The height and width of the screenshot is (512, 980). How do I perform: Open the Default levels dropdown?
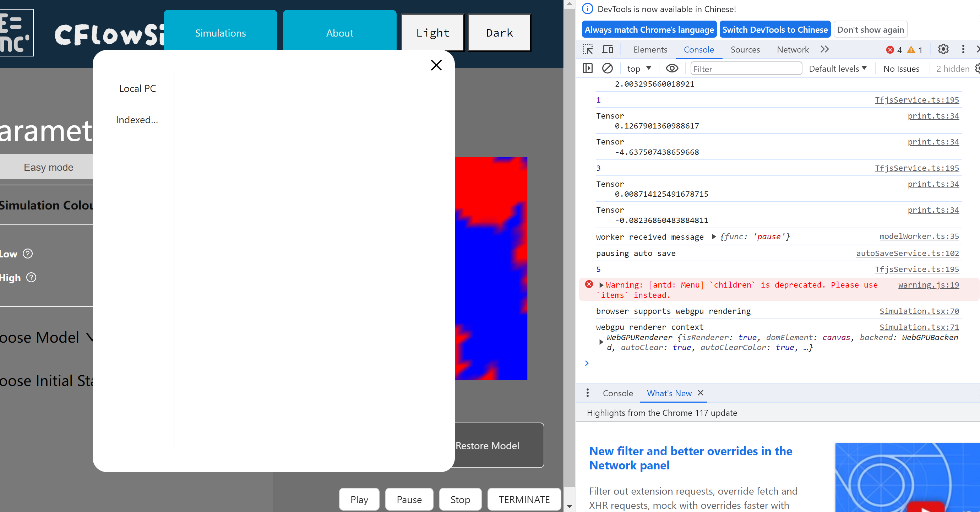coord(837,69)
